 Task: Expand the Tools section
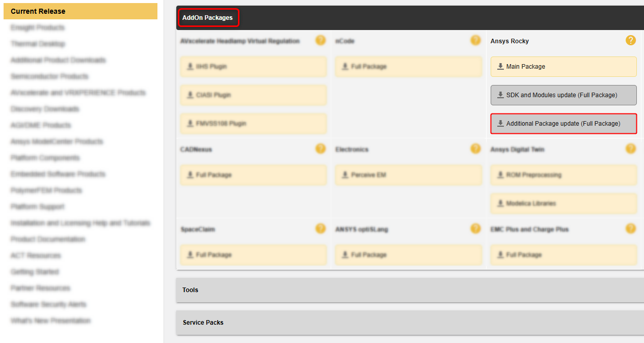(x=410, y=290)
